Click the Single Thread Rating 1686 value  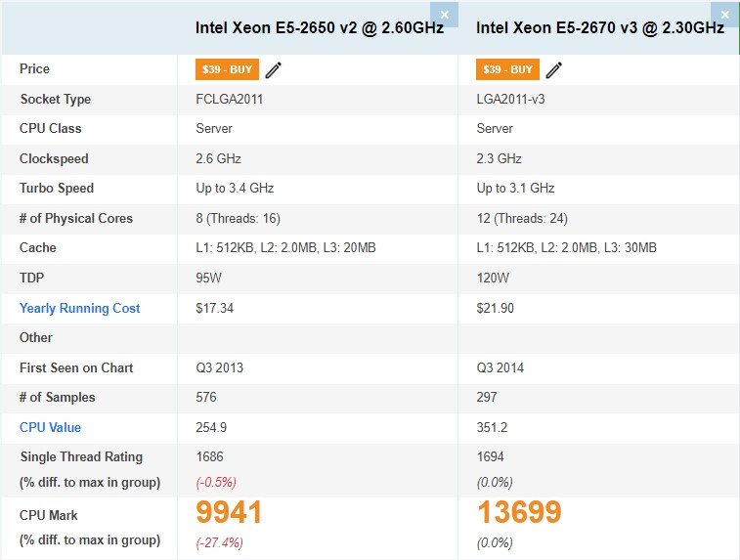click(209, 456)
